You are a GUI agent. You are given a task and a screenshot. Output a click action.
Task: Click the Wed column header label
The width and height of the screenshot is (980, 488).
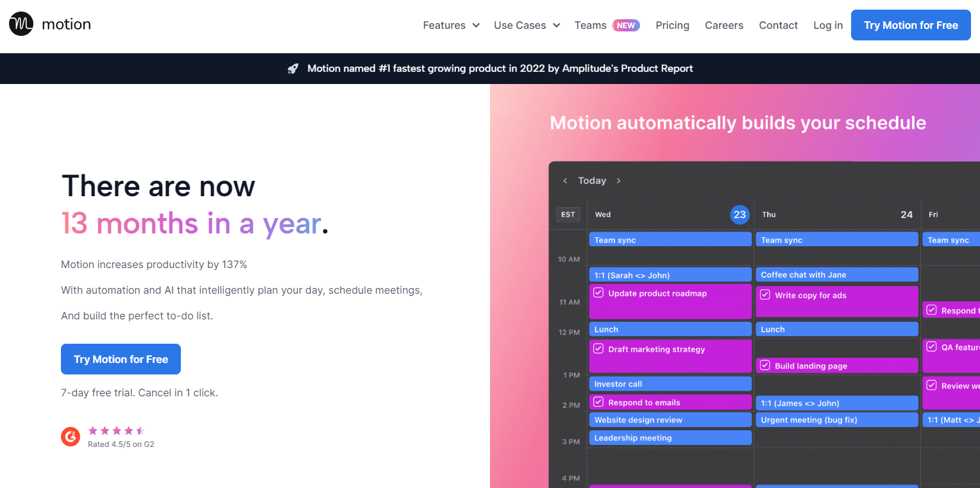pyautogui.click(x=602, y=215)
